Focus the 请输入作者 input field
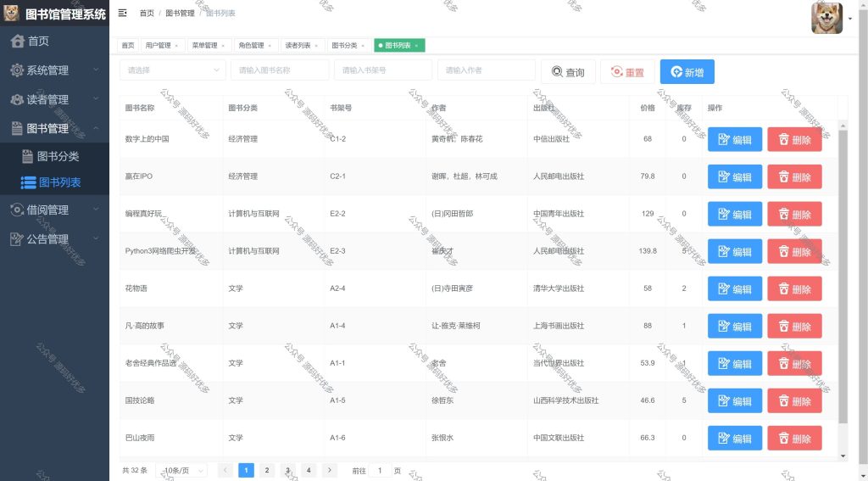 [487, 70]
